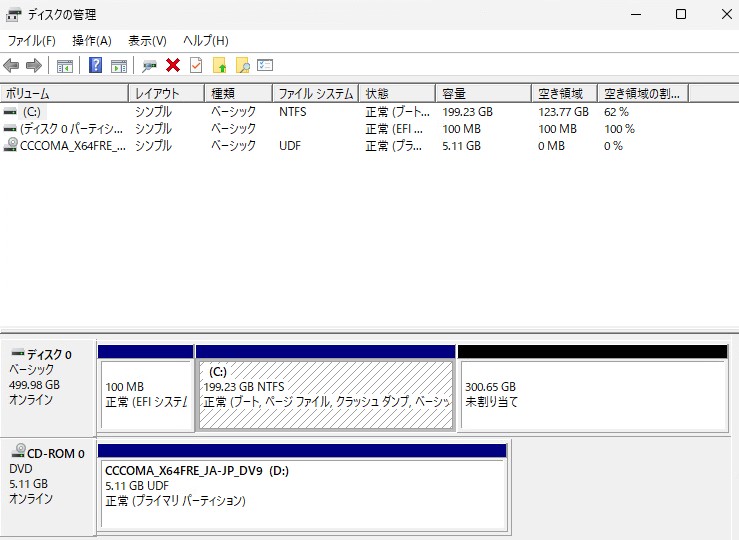Viewport: 739px width, 540px height.
Task: Open the 操作(A) menu
Action: 92,41
